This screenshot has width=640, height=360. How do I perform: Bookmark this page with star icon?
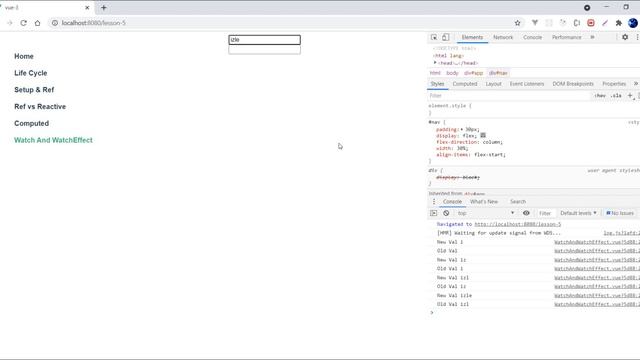(x=518, y=23)
